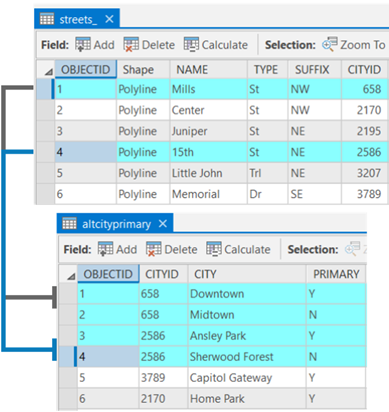Viewport: 389px width, 412px height.
Task: Click the OBJECTID column header in streets_
Action: (86, 69)
